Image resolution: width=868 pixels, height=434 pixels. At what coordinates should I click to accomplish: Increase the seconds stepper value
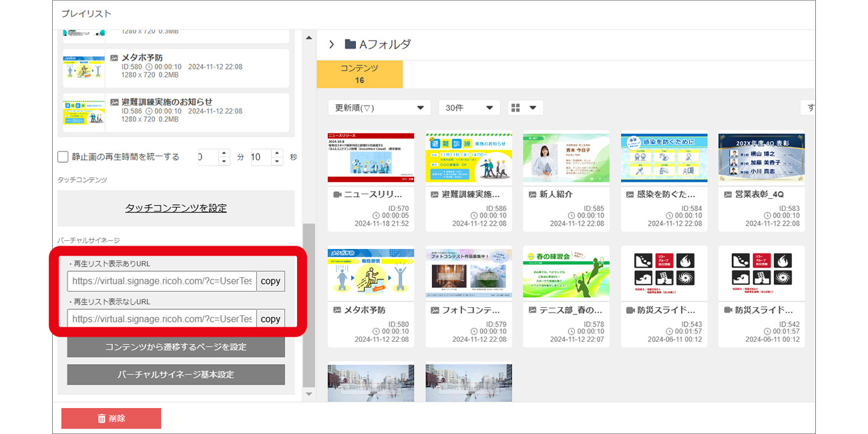click(x=276, y=153)
